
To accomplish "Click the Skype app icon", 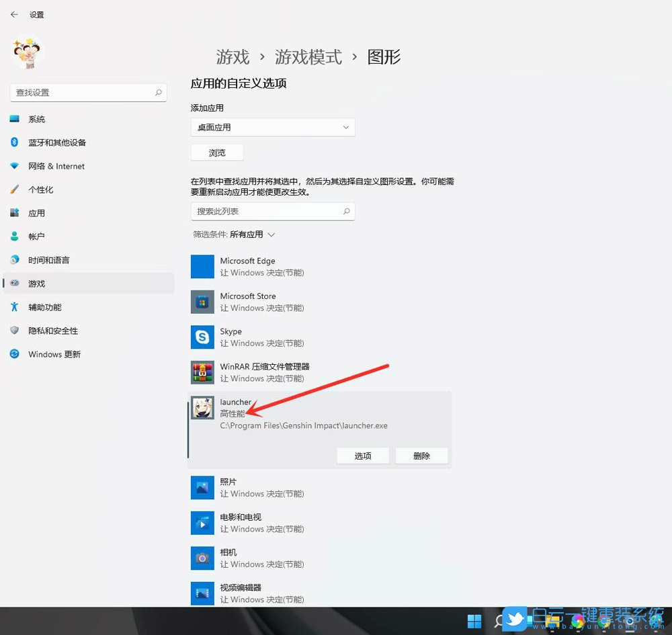I will (202, 337).
